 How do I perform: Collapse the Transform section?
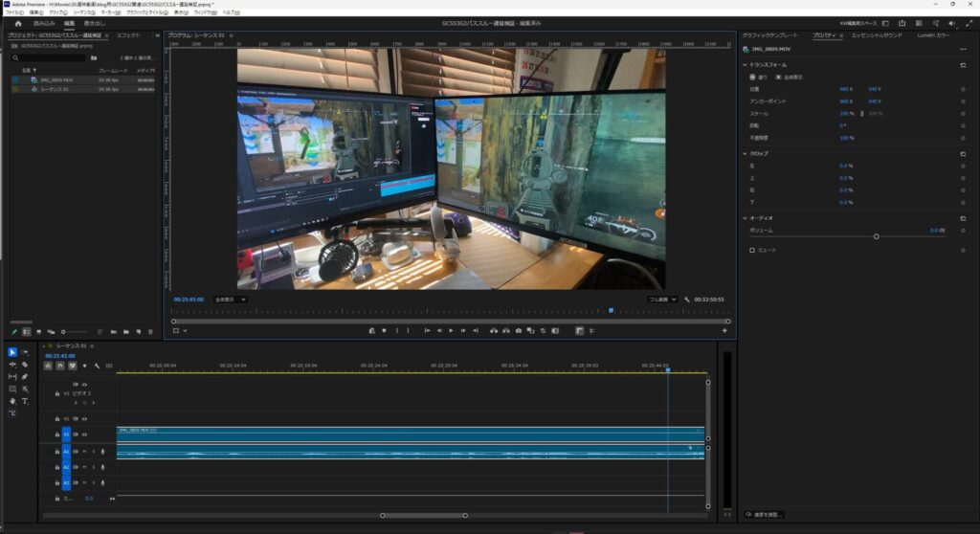click(745, 65)
